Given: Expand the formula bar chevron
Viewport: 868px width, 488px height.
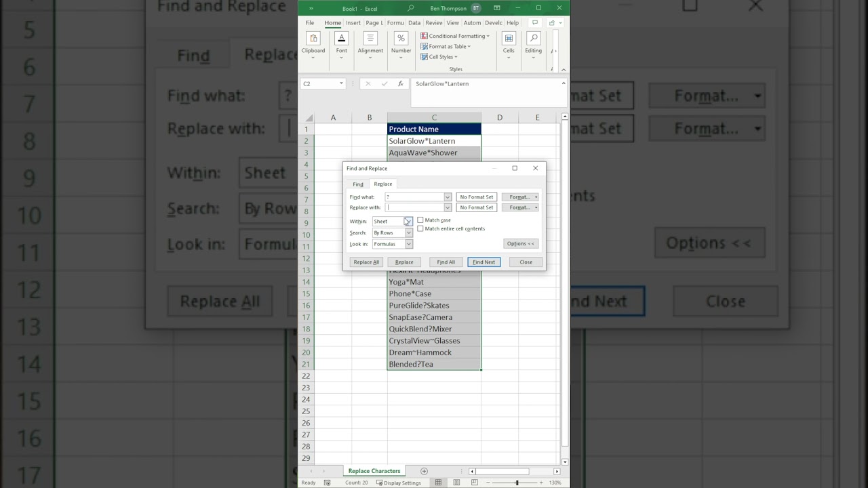Looking at the screenshot, I should [564, 83].
